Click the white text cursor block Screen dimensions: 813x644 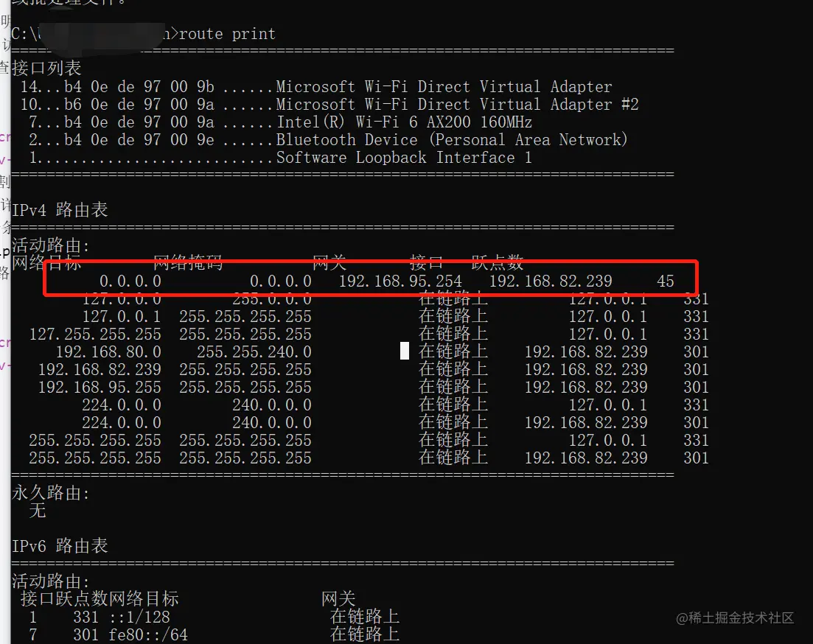(x=405, y=351)
